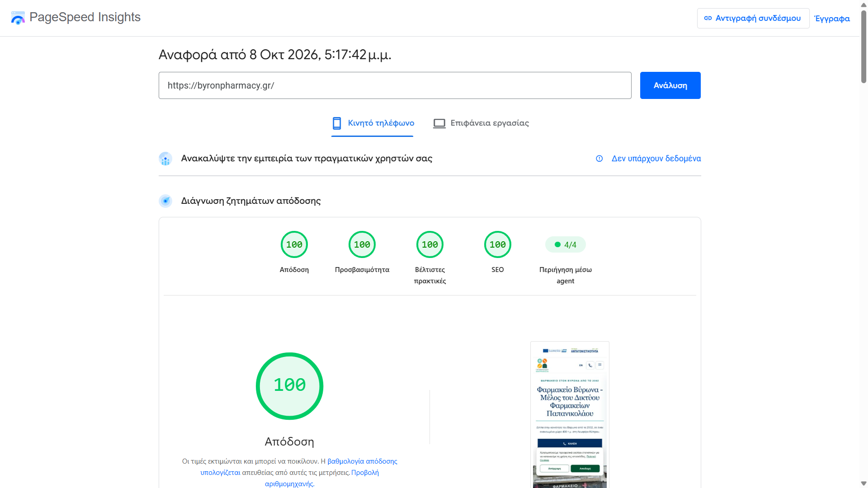Click the large 100 performance gauge
The height and width of the screenshot is (488, 868).
coord(290,386)
